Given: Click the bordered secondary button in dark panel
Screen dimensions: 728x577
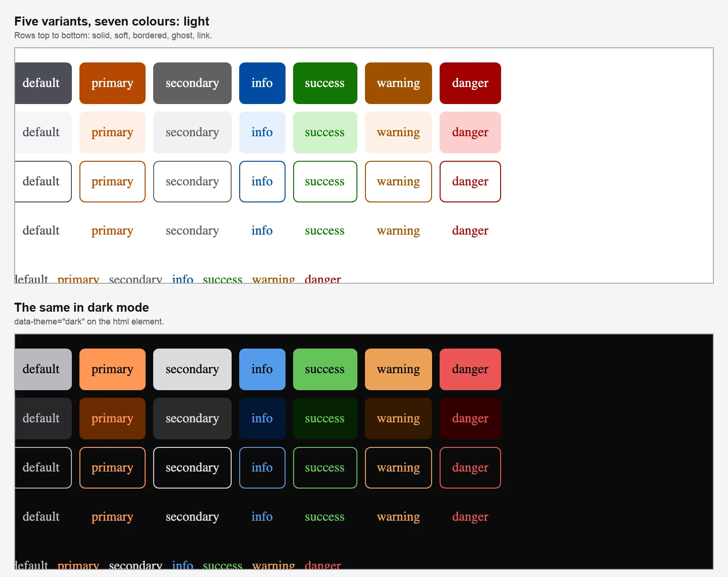Looking at the screenshot, I should pos(192,468).
